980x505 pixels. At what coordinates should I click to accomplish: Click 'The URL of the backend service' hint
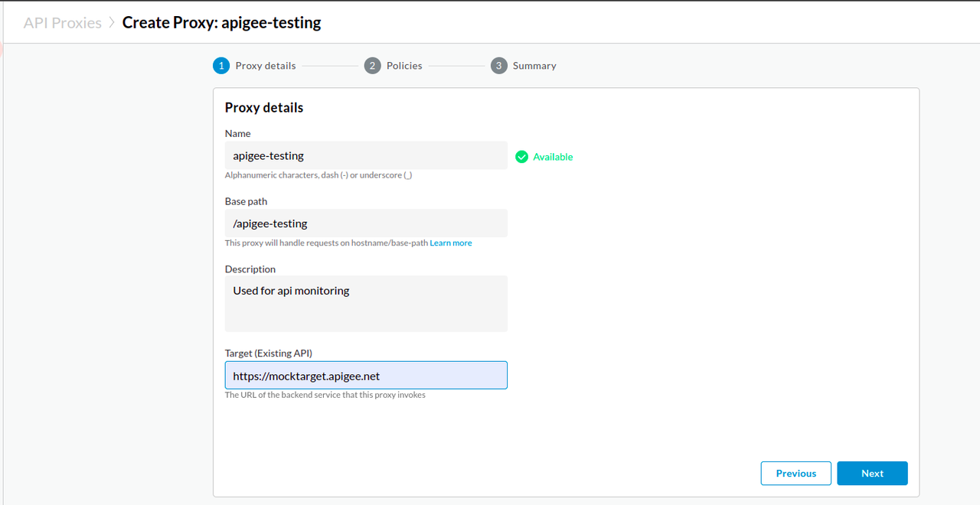[325, 395]
